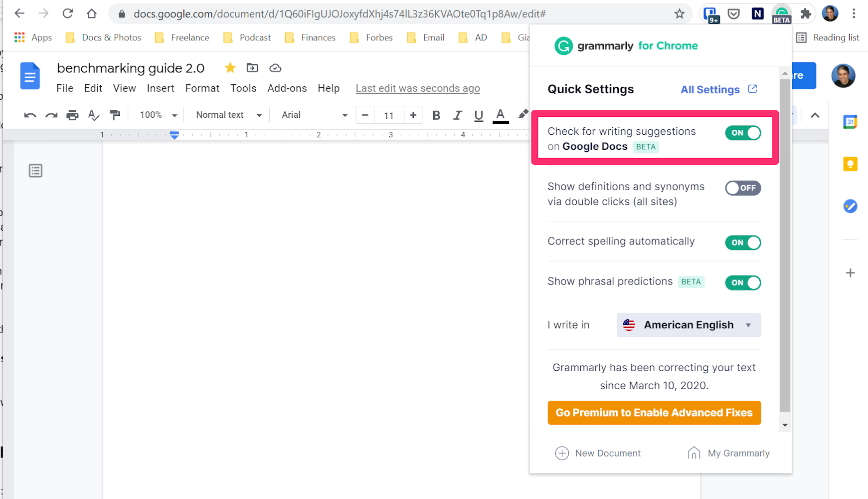Collapse the Docs menus with the chevron
The image size is (868, 499).
click(x=815, y=115)
